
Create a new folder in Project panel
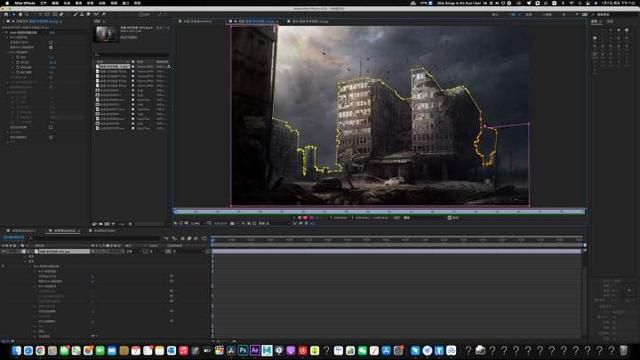coord(101,224)
